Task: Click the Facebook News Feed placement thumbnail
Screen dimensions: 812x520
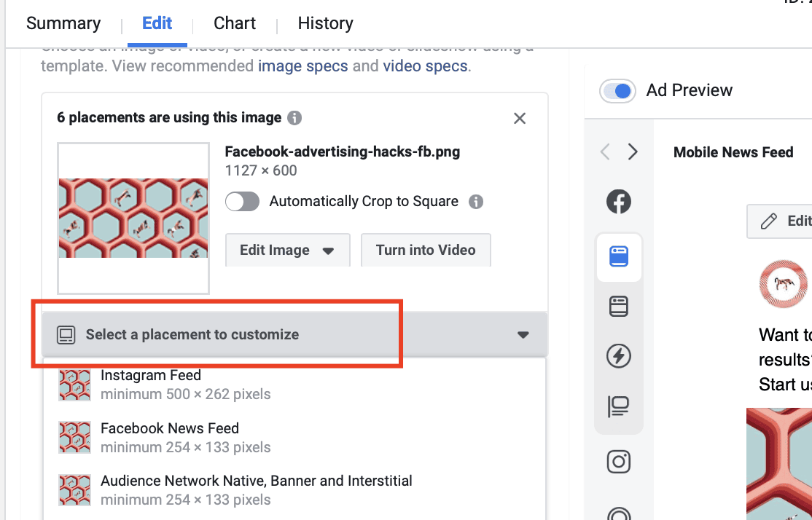Action: pos(74,437)
